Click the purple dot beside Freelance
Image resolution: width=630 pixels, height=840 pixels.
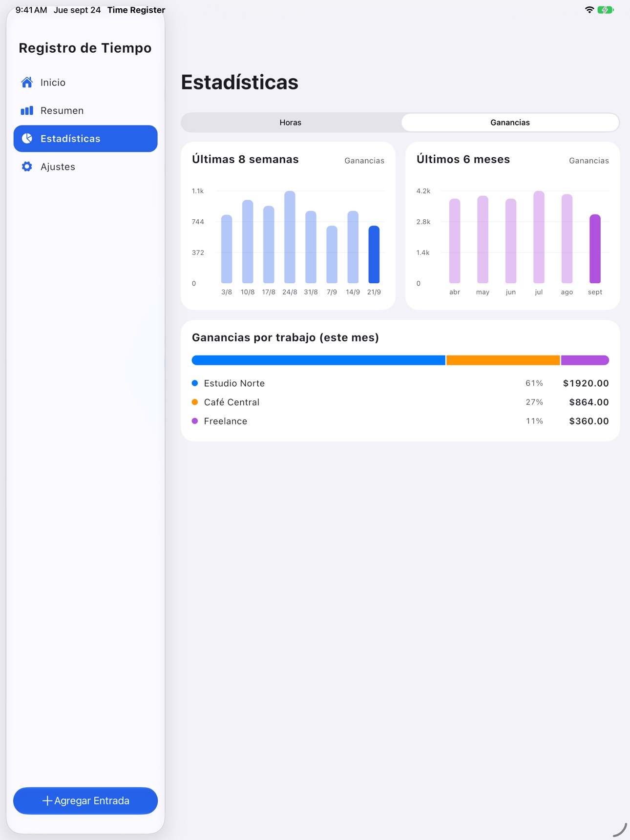(x=195, y=421)
